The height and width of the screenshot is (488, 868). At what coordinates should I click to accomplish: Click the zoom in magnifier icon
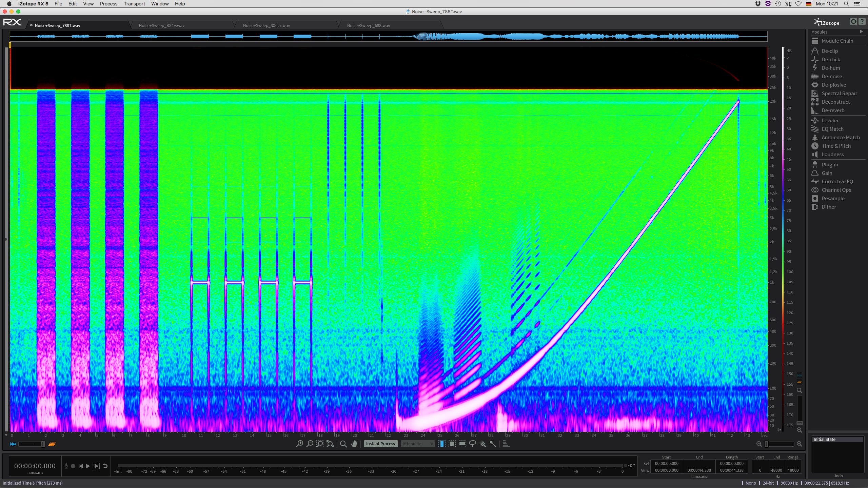click(x=299, y=444)
